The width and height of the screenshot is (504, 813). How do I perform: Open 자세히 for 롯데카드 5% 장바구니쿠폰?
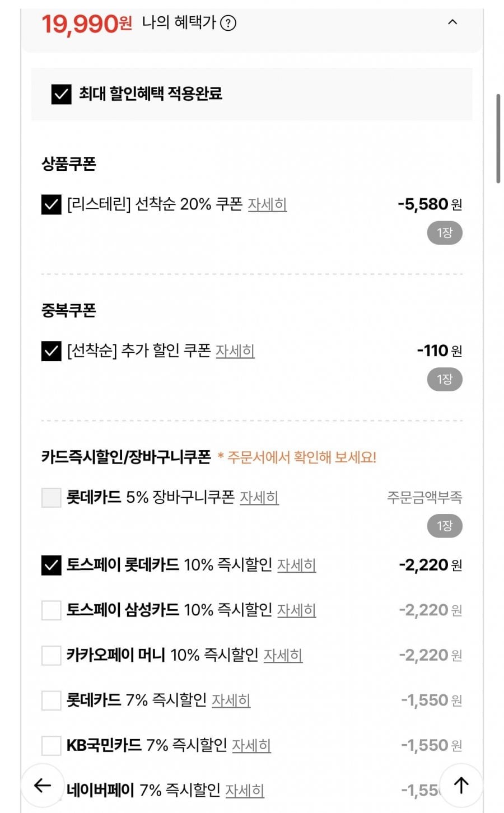[x=259, y=498]
